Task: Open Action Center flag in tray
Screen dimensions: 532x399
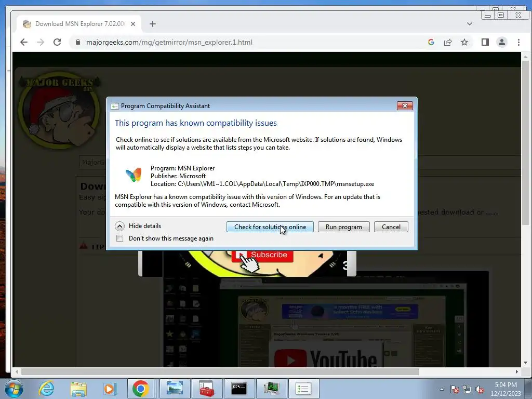Action: click(x=454, y=389)
